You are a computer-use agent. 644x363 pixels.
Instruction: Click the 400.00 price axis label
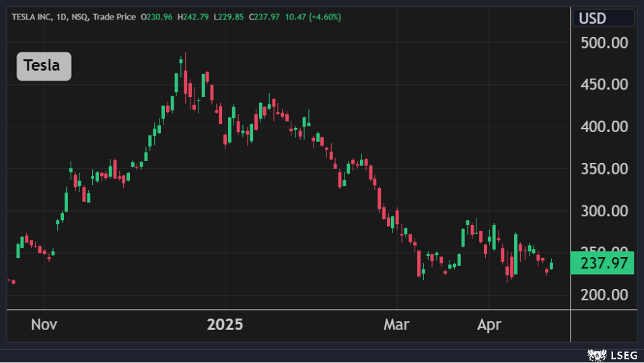604,127
